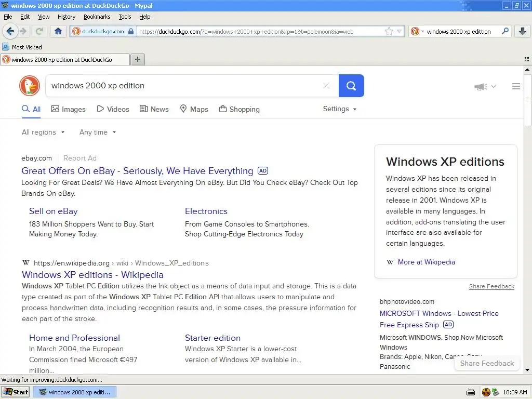Screen dimensions: 532x399
Task: Open the DuckDuckGo hamburger side menu
Action: pyautogui.click(x=516, y=87)
